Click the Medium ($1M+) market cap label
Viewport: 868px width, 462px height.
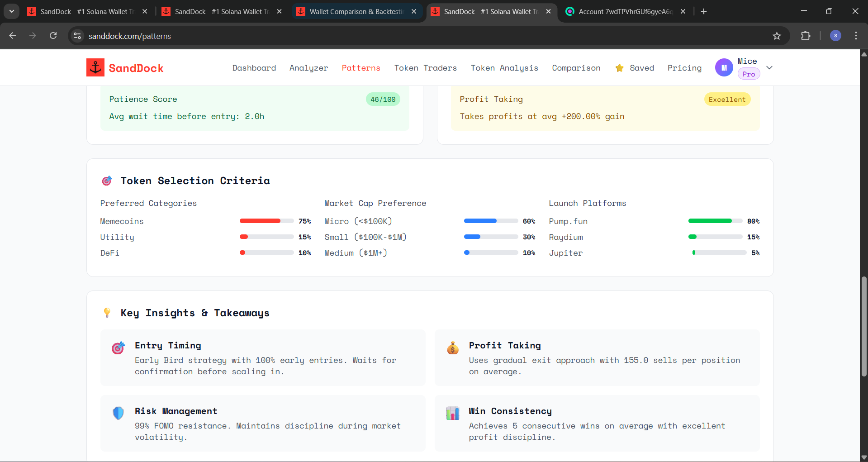click(x=356, y=253)
